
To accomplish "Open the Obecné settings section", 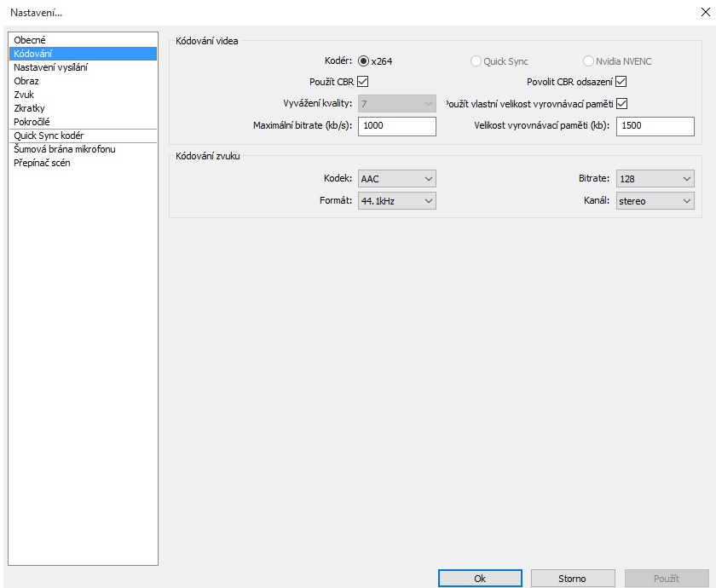I will click(30, 40).
